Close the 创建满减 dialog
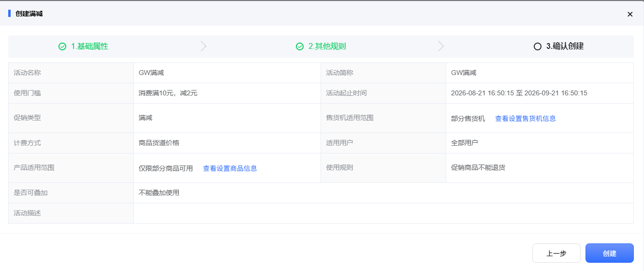644x271 pixels. [x=630, y=14]
